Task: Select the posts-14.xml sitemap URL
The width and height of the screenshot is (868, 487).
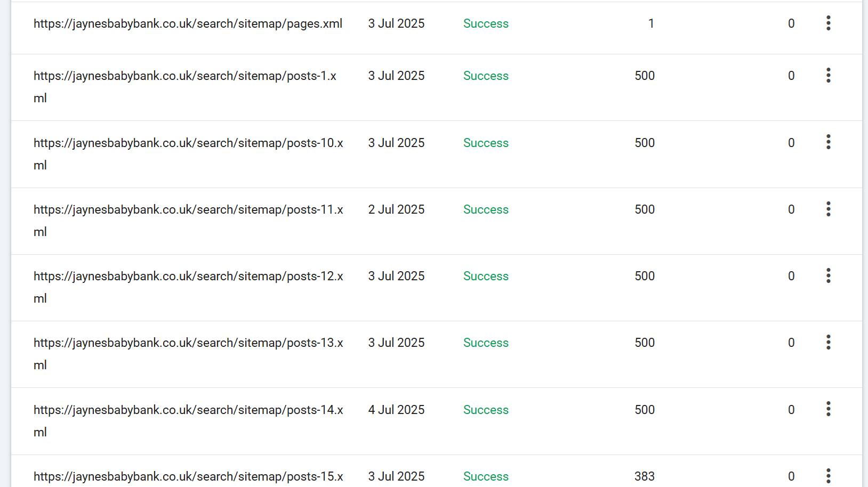Action: 188,421
